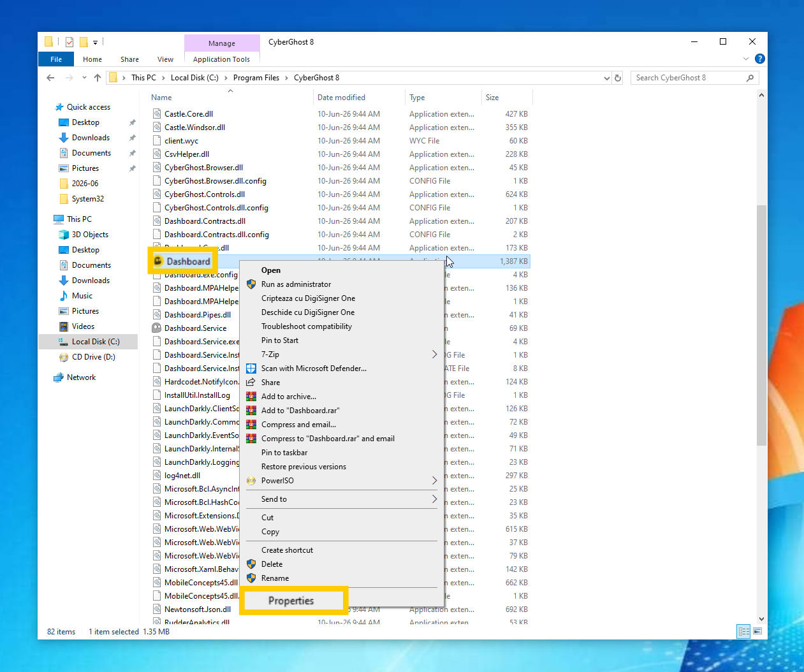The image size is (804, 672).
Task: Click the search magnifier icon
Action: [x=750, y=78]
